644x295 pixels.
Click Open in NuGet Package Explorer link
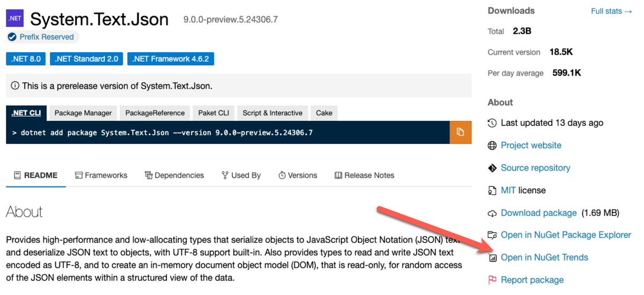[566, 235]
